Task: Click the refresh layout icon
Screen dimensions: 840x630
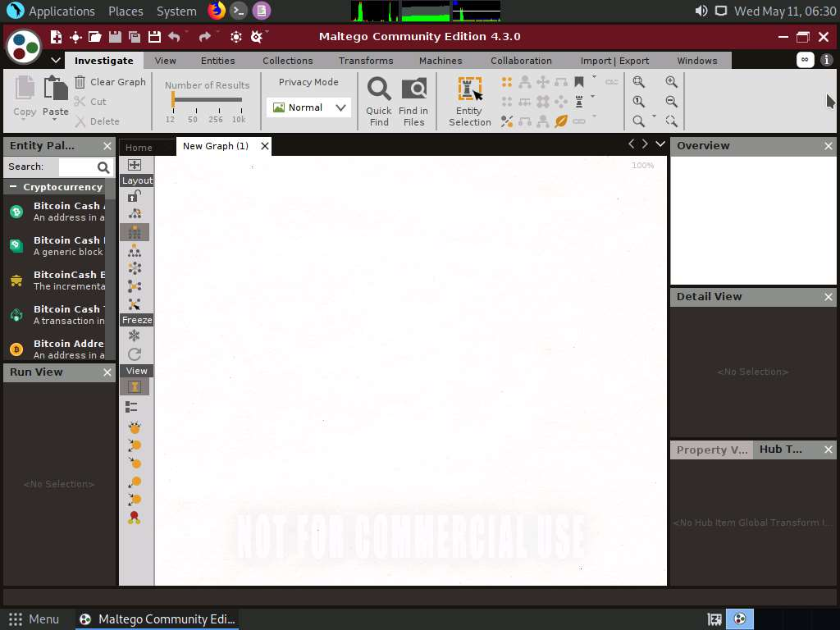Action: point(135,354)
